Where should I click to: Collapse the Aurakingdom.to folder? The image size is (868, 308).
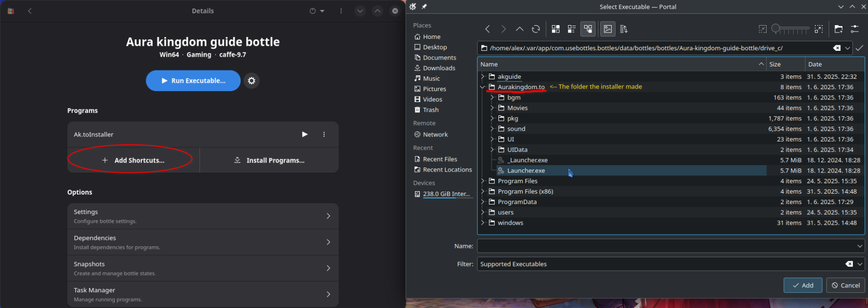pyautogui.click(x=483, y=87)
